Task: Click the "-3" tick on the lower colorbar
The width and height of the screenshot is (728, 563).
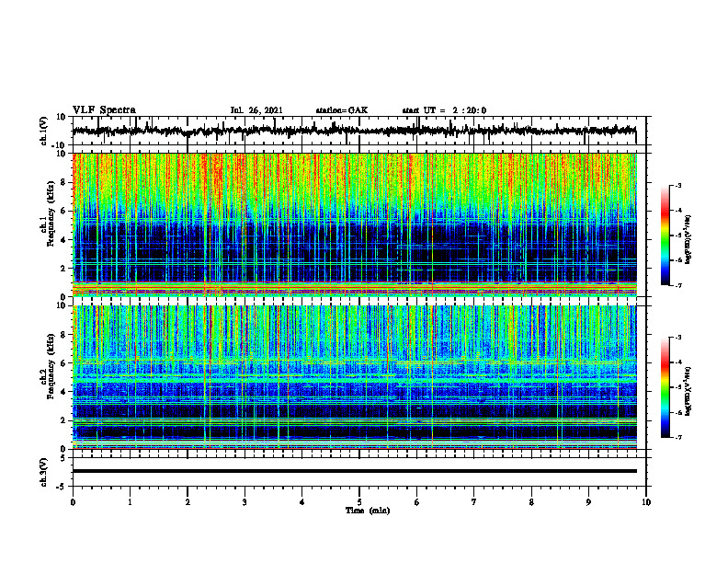Action: click(x=677, y=338)
